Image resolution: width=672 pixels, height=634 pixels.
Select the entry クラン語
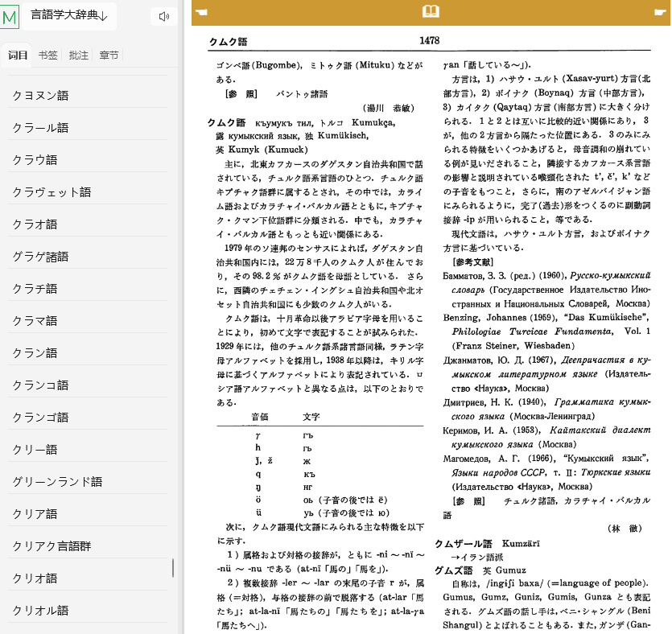[88, 352]
